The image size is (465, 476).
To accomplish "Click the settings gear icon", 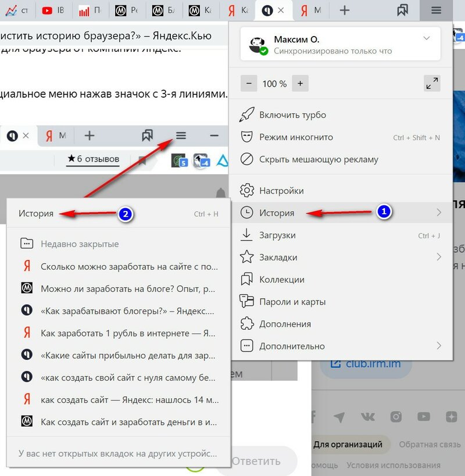I will pyautogui.click(x=247, y=191).
